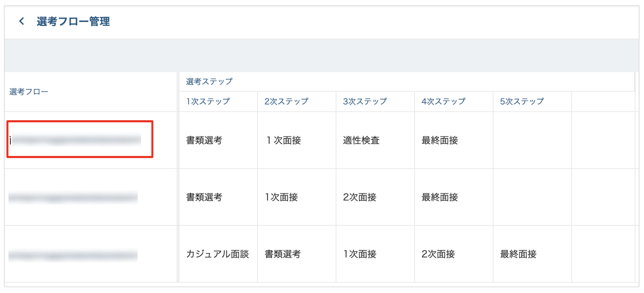This screenshot has height=293, width=644.
Task: Click 最終面接 in the first row
Action: click(440, 141)
